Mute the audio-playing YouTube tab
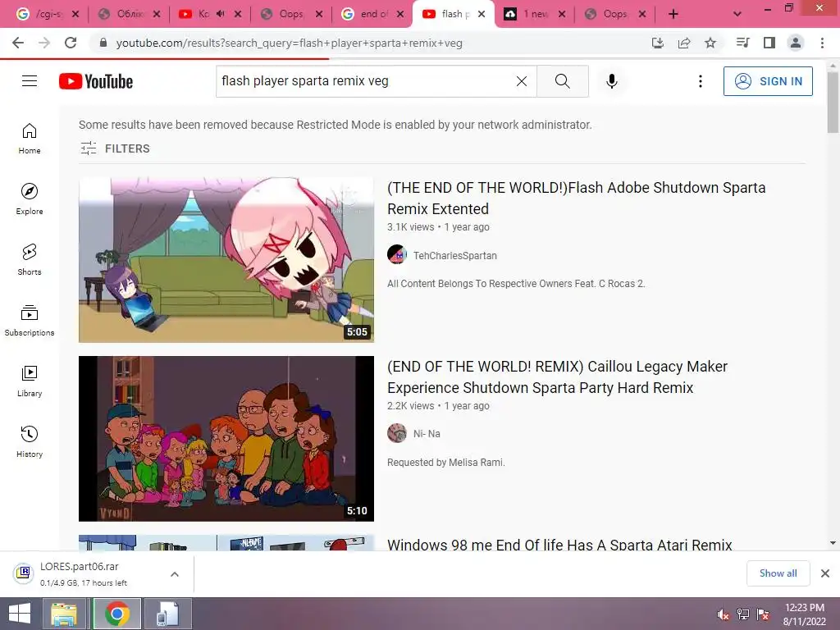The image size is (840, 630). pyautogui.click(x=220, y=14)
